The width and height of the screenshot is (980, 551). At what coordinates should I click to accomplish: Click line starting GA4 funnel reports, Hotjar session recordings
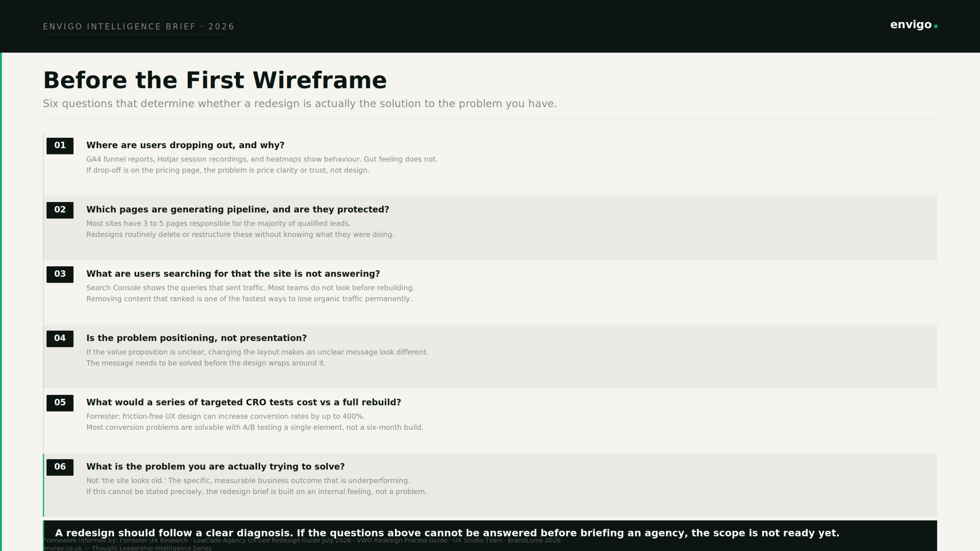point(262,159)
